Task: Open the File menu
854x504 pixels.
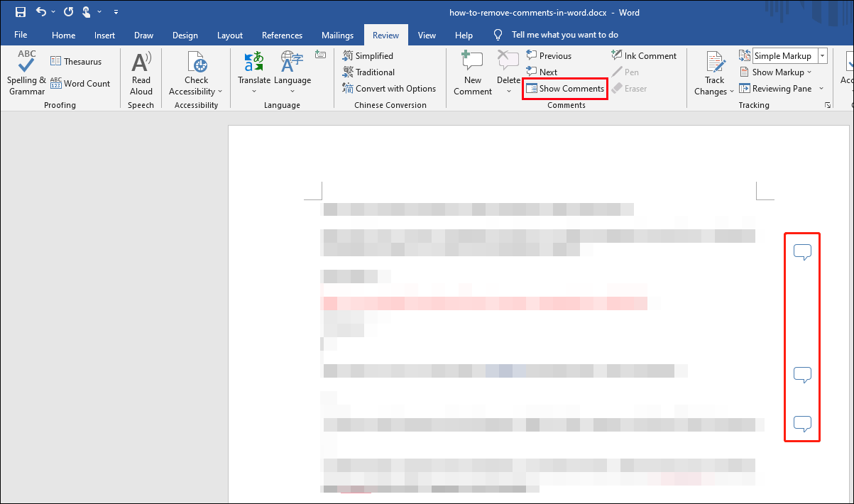Action: coord(21,35)
